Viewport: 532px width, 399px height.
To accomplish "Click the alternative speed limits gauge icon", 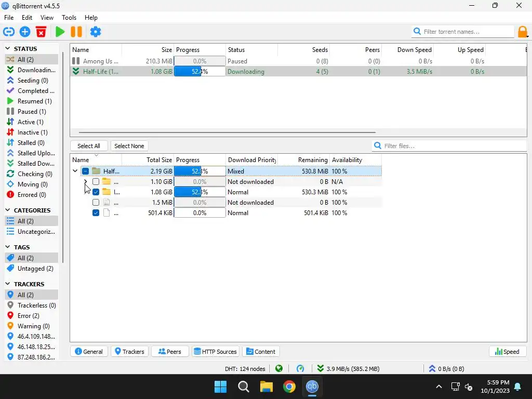I will pyautogui.click(x=300, y=369).
